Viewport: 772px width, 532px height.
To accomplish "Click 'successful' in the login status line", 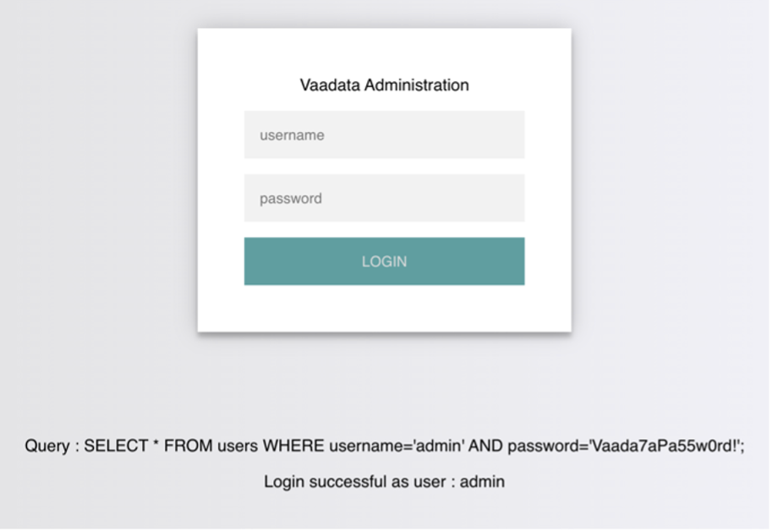I will 345,482.
